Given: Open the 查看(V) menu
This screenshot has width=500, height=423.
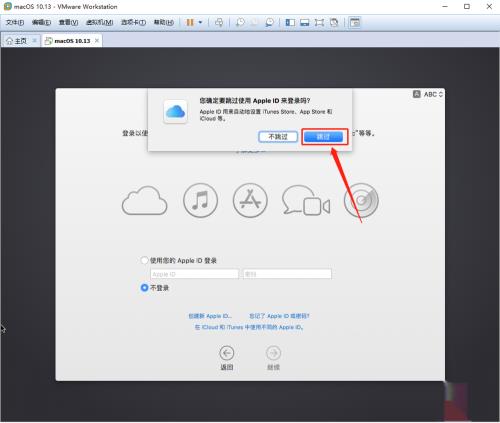Looking at the screenshot, I should [68, 22].
